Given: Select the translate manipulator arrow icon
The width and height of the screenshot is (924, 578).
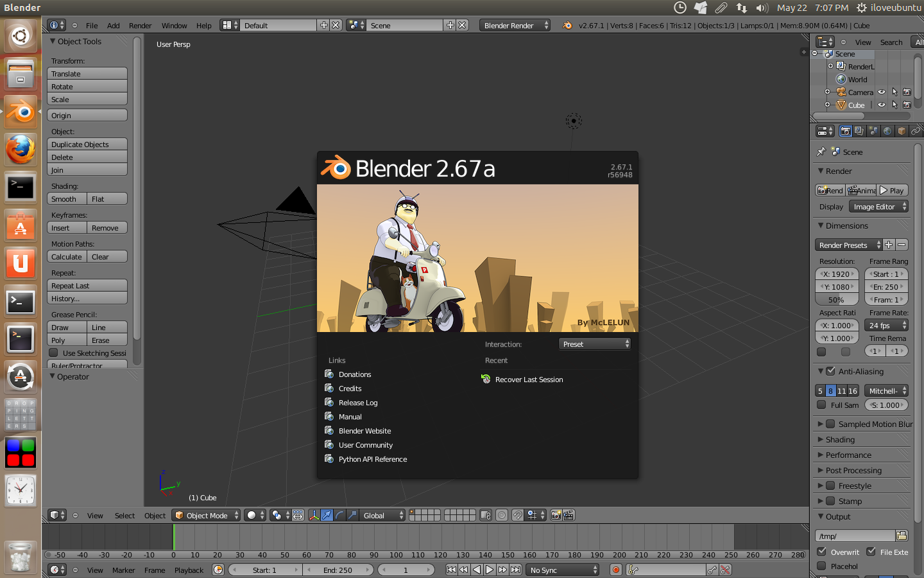Looking at the screenshot, I should (x=327, y=515).
